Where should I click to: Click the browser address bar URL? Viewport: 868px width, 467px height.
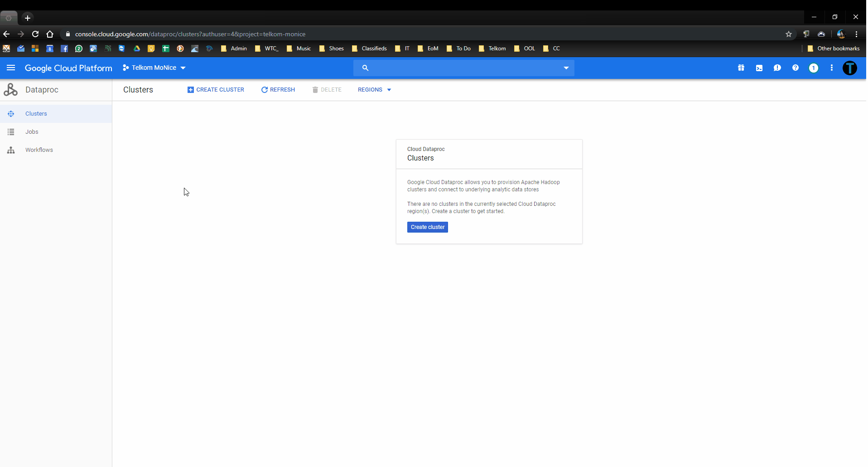coord(190,34)
